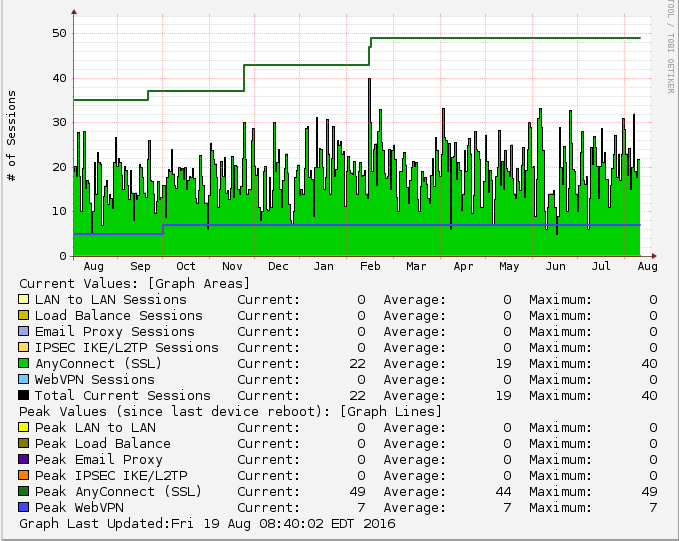Click the 'Peak Values (since last device reboot)' heading
Screen dimensions: 679x541
231,411
